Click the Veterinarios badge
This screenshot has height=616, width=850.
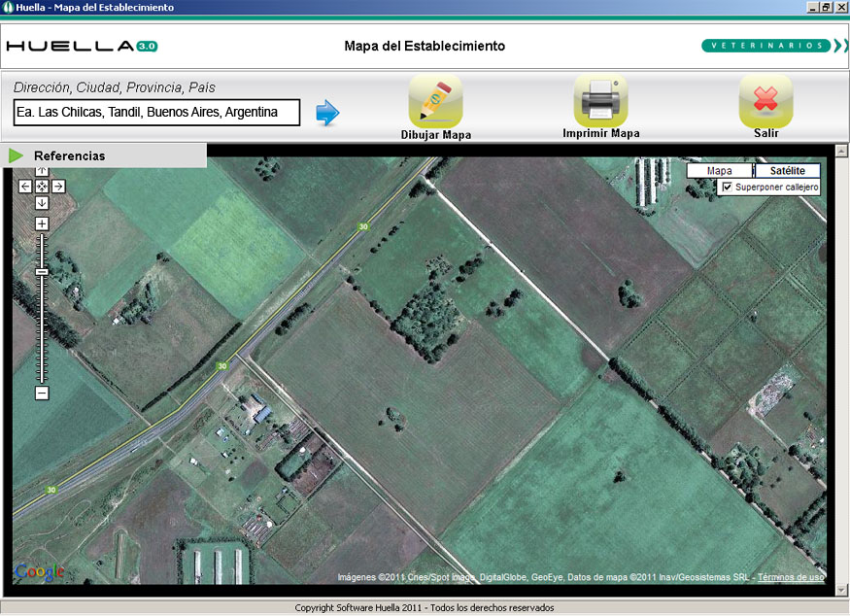click(x=766, y=46)
